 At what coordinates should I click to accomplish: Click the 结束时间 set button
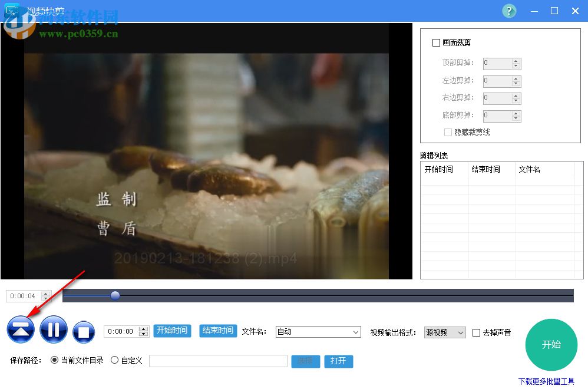[x=217, y=331]
